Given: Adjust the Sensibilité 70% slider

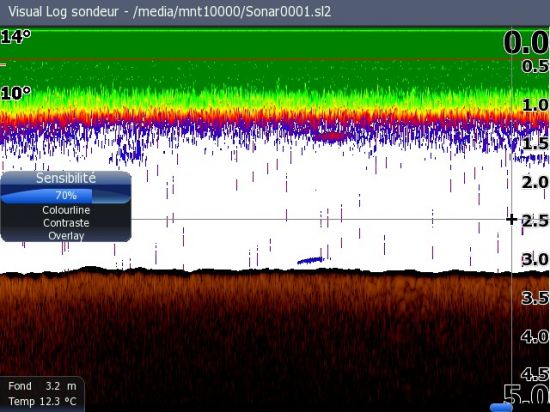Looking at the screenshot, I should [66, 196].
